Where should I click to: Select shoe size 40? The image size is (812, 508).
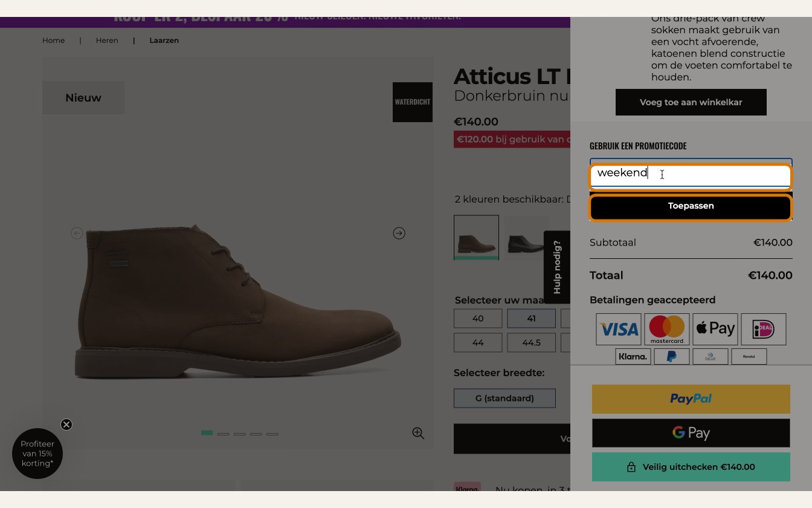478,319
